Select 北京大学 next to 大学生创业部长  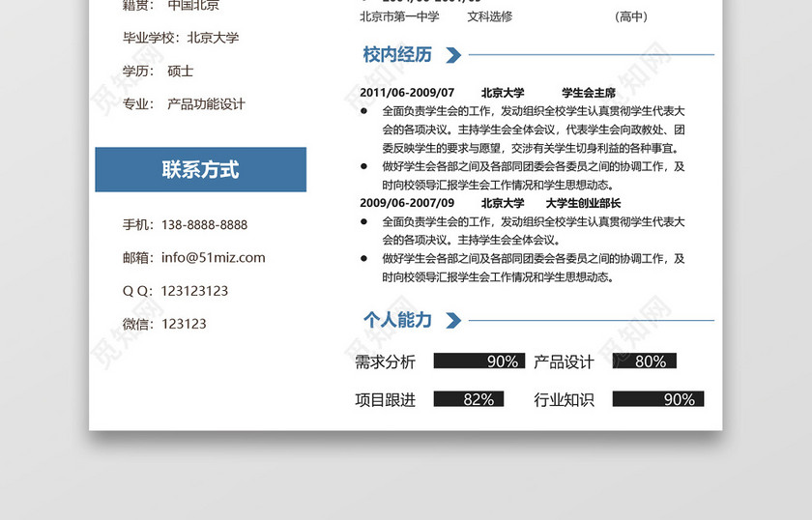[x=503, y=203]
